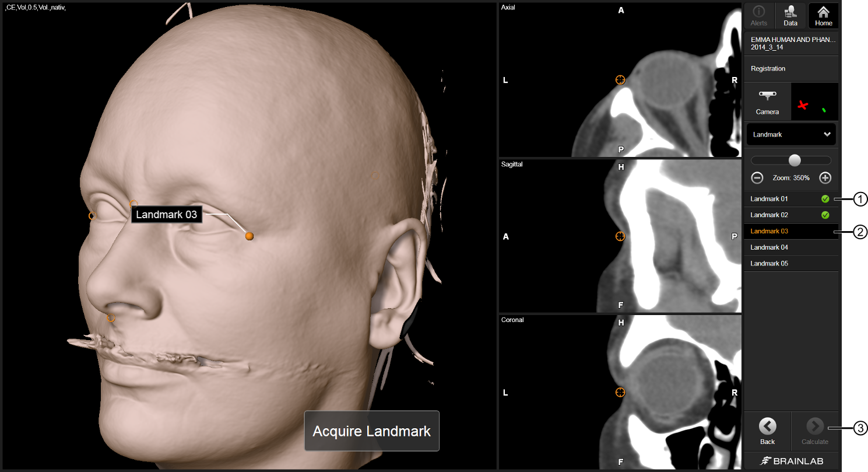
Task: Click the Brainlab logo
Action: click(792, 461)
